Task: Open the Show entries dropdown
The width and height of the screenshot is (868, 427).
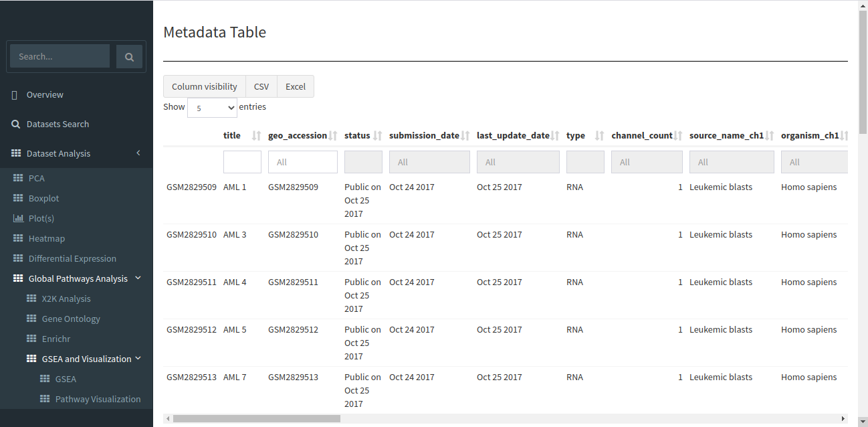Action: tap(212, 107)
